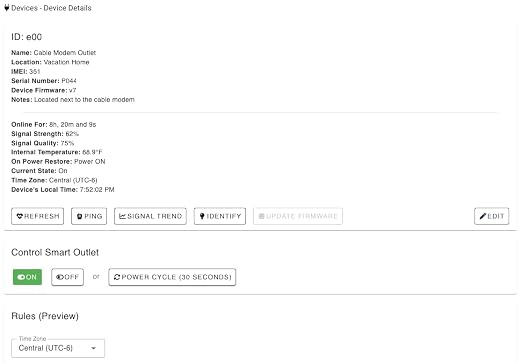This screenshot has height=363, width=522.
Task: Click the pencil icon on Edit
Action: click(x=483, y=216)
